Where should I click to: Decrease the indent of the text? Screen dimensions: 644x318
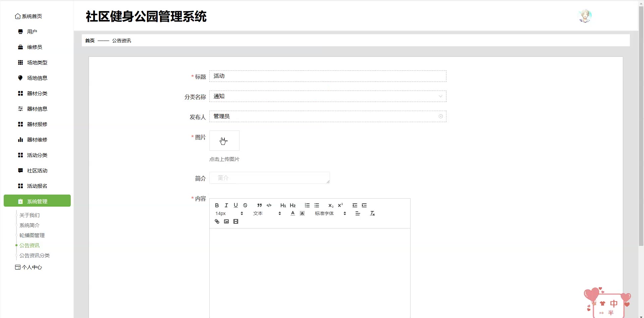[355, 205]
